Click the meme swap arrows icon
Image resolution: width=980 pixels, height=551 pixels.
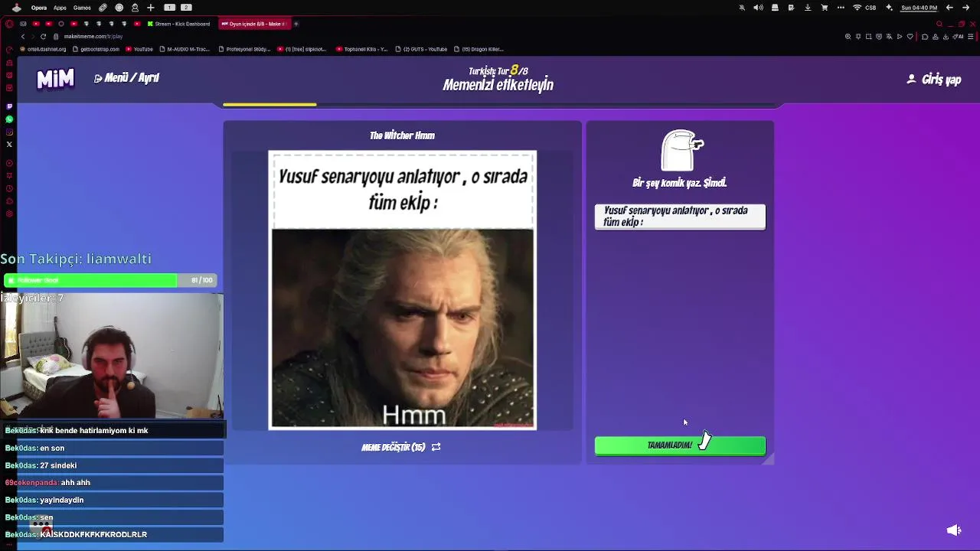click(x=436, y=447)
